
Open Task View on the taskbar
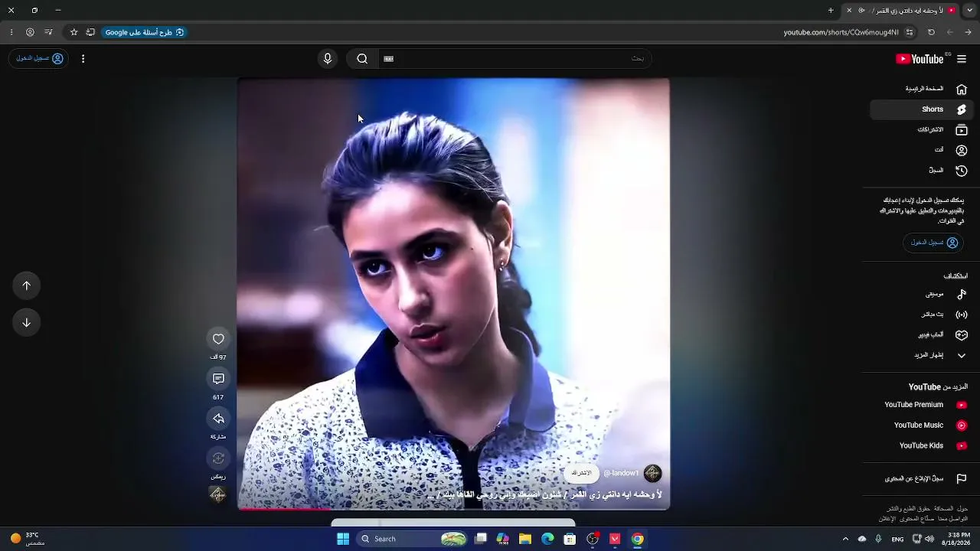click(x=481, y=539)
